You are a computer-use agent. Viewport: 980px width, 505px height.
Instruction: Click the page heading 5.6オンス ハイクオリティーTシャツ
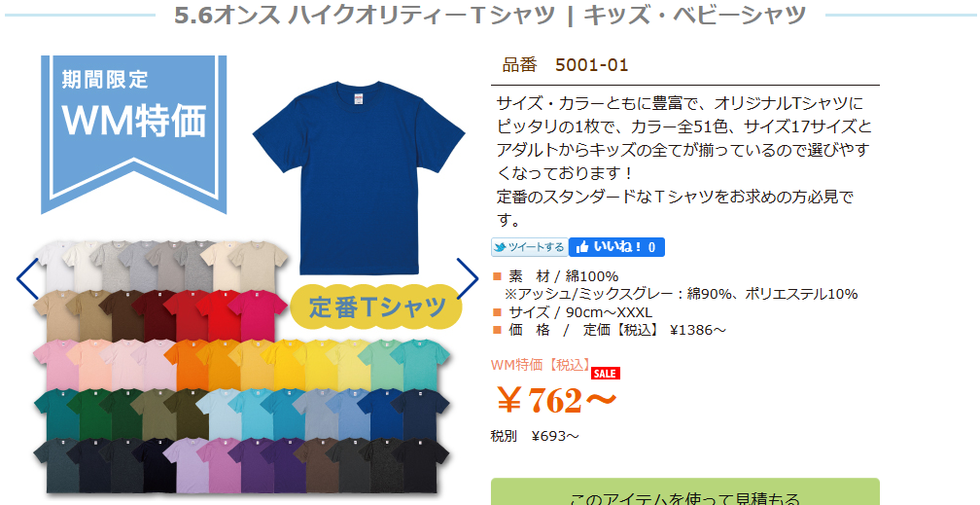click(x=365, y=15)
